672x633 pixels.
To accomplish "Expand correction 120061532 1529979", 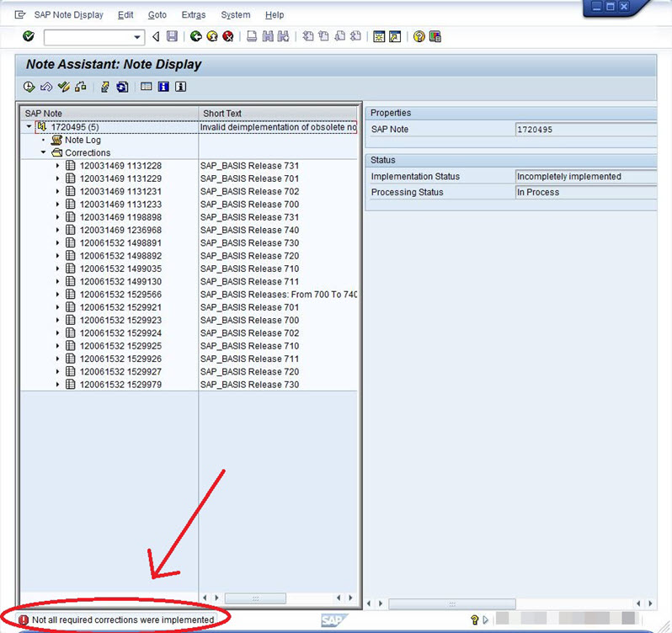I will pyautogui.click(x=58, y=384).
